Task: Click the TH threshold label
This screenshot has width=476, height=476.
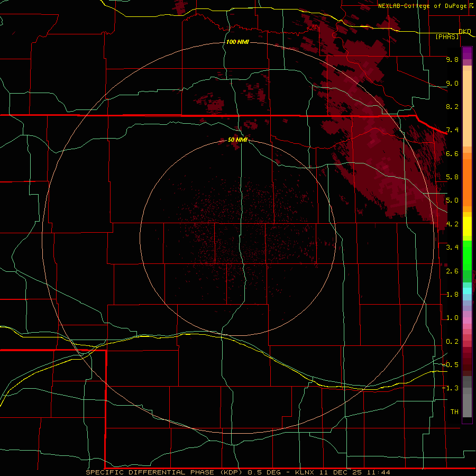Action: click(454, 412)
